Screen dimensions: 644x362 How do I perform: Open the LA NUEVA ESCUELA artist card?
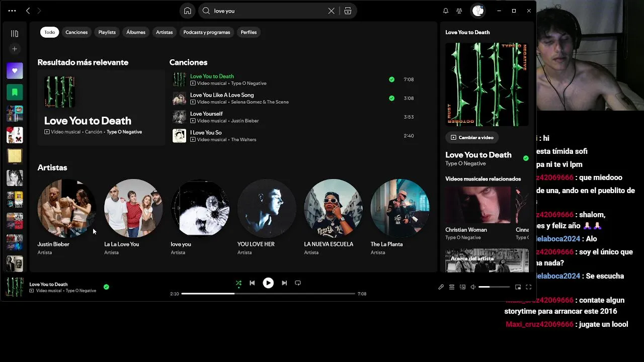pyautogui.click(x=333, y=217)
